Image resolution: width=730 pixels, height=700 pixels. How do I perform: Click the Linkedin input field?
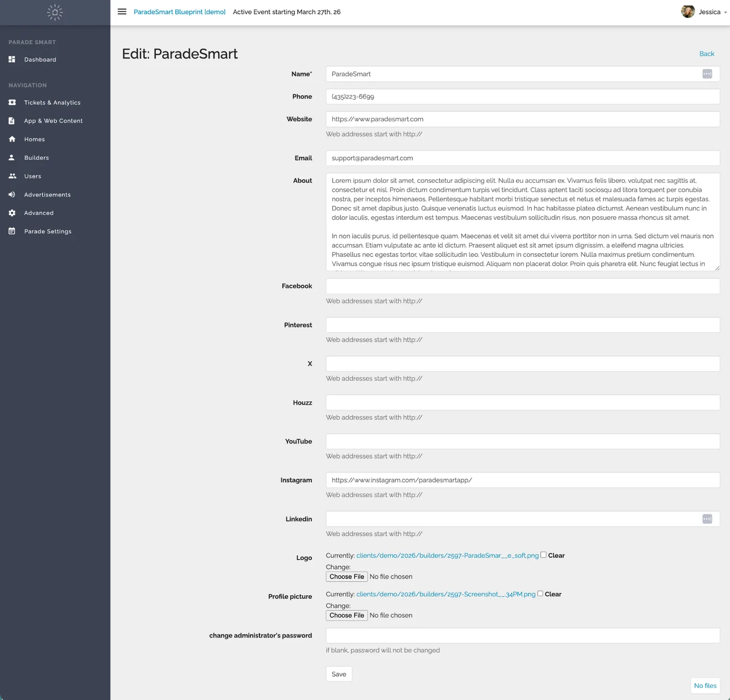point(523,519)
